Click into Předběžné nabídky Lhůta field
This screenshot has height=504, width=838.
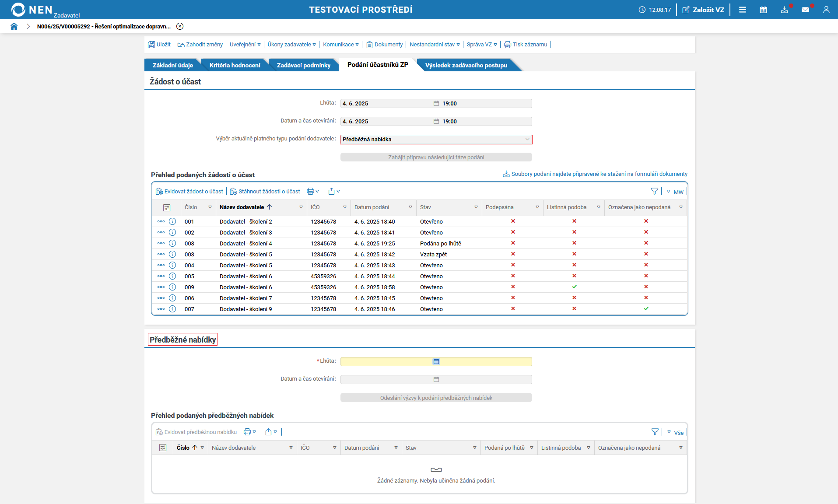436,362
